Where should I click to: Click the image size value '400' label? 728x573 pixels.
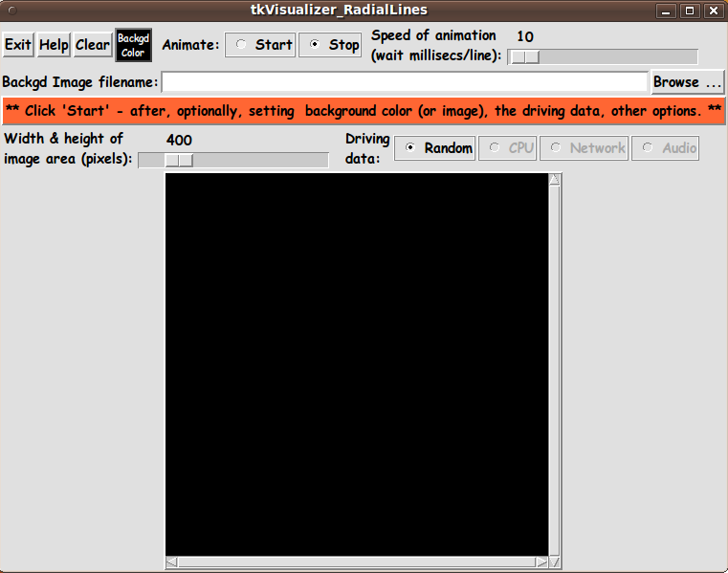(x=179, y=140)
